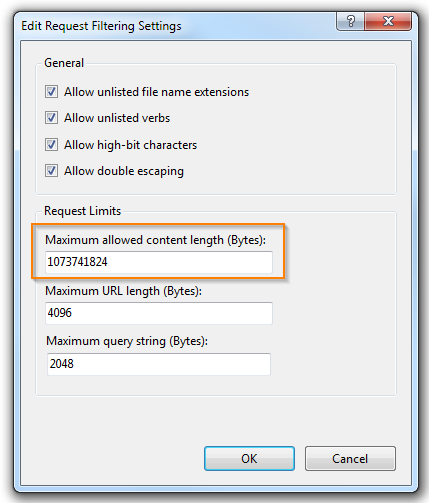429x503 pixels.
Task: Toggle the Allow double escaping checkbox
Action: 51,171
